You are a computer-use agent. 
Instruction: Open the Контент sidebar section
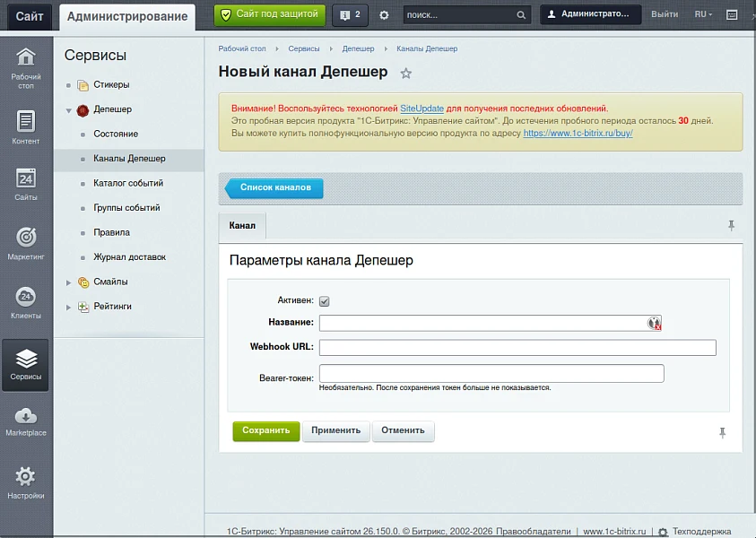pyautogui.click(x=26, y=127)
